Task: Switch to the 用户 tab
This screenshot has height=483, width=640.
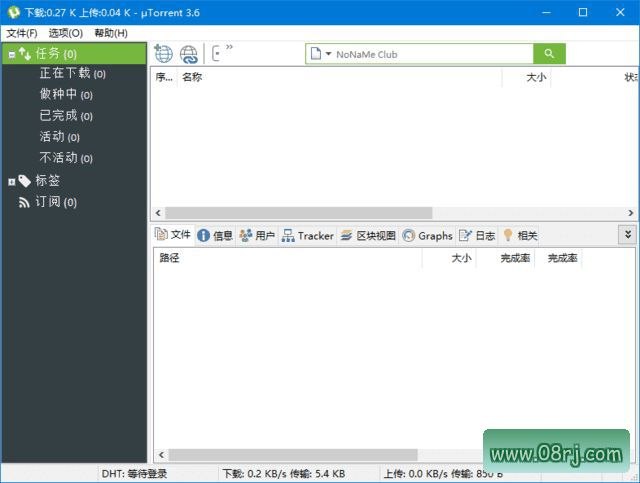Action: [x=257, y=236]
